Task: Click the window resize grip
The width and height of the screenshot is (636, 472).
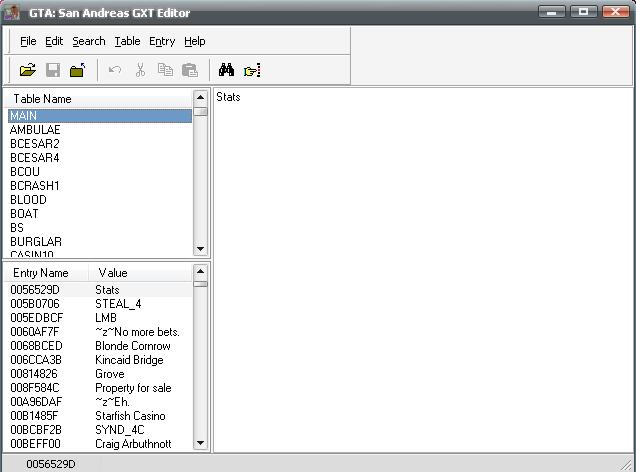Action: [x=628, y=465]
